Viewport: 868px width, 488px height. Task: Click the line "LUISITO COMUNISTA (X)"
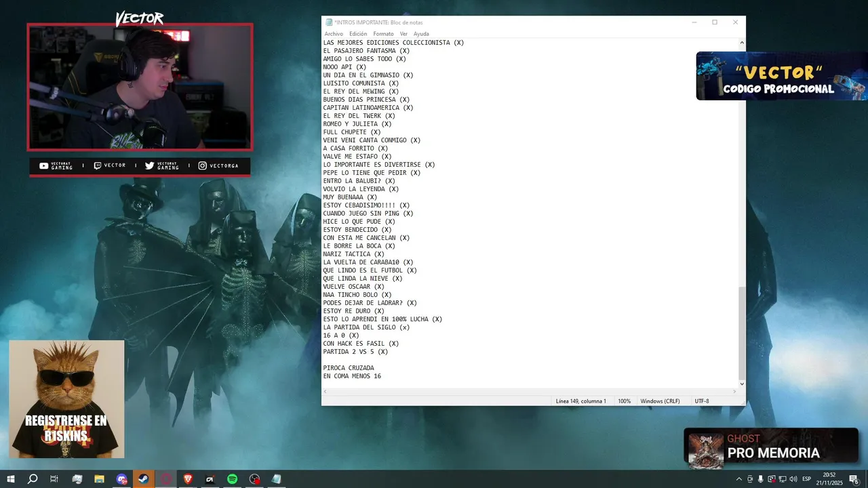point(361,83)
